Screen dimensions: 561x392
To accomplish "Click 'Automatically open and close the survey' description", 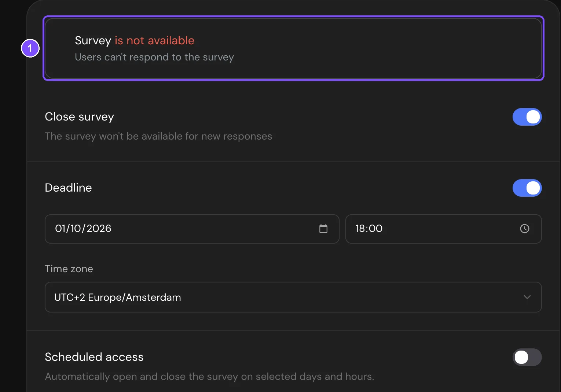I will click(209, 377).
